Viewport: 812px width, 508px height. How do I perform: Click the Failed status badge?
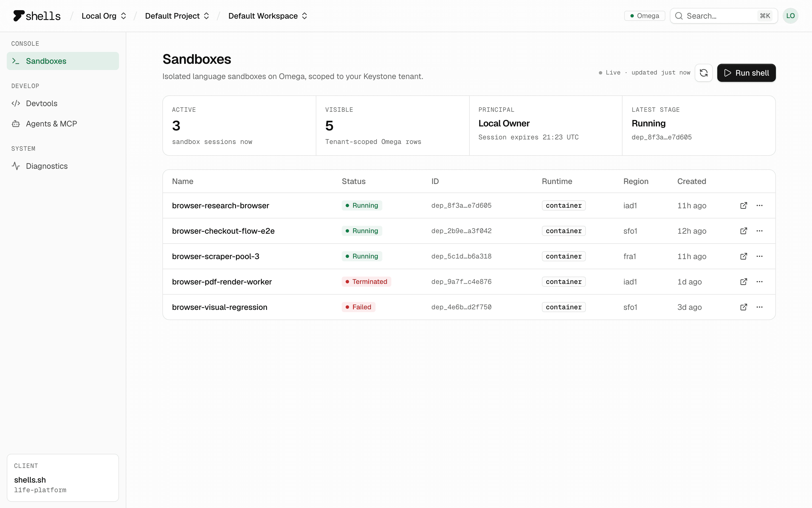point(358,307)
